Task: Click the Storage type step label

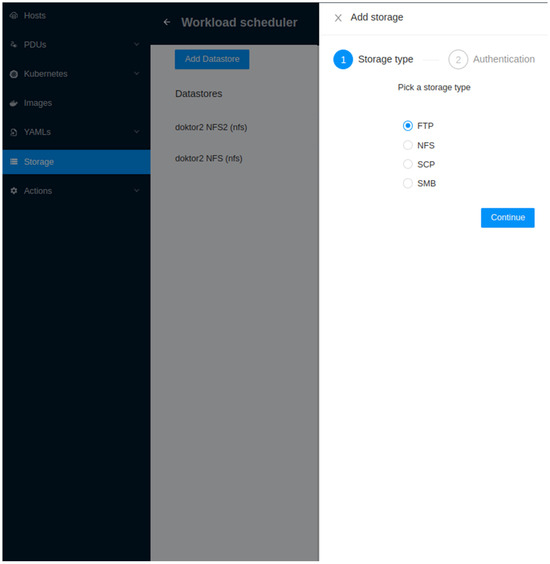Action: [x=385, y=59]
